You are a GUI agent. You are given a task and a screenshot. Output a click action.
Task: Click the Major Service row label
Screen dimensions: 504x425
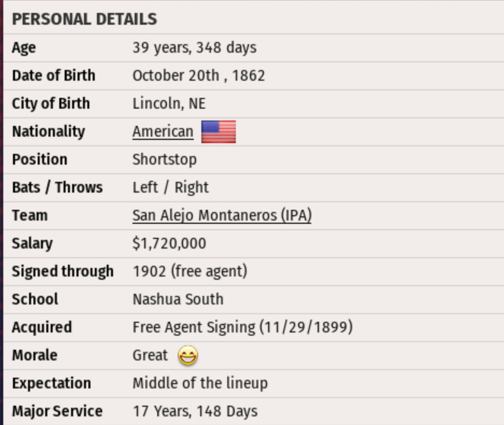[x=57, y=412]
